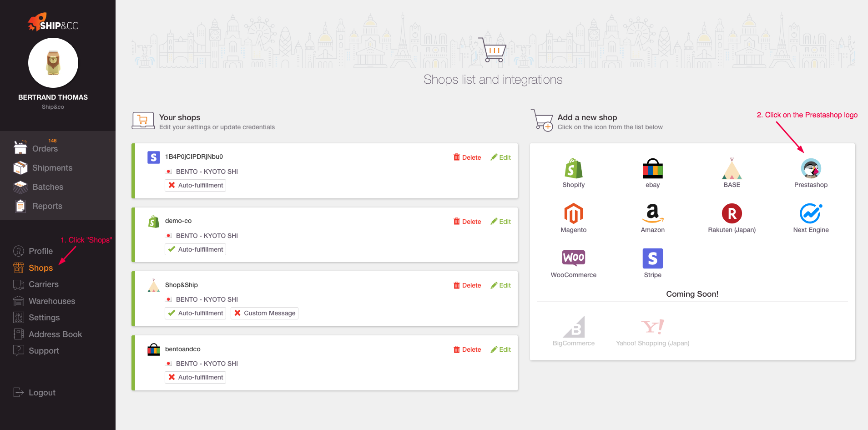Pick the Amazon shop icon
The width and height of the screenshot is (868, 430).
coord(652,213)
